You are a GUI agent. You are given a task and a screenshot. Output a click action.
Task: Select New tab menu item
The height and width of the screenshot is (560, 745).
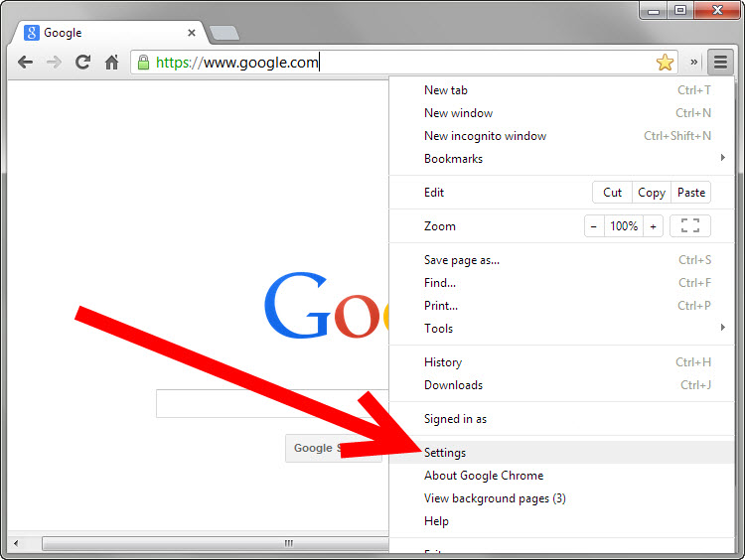point(562,90)
